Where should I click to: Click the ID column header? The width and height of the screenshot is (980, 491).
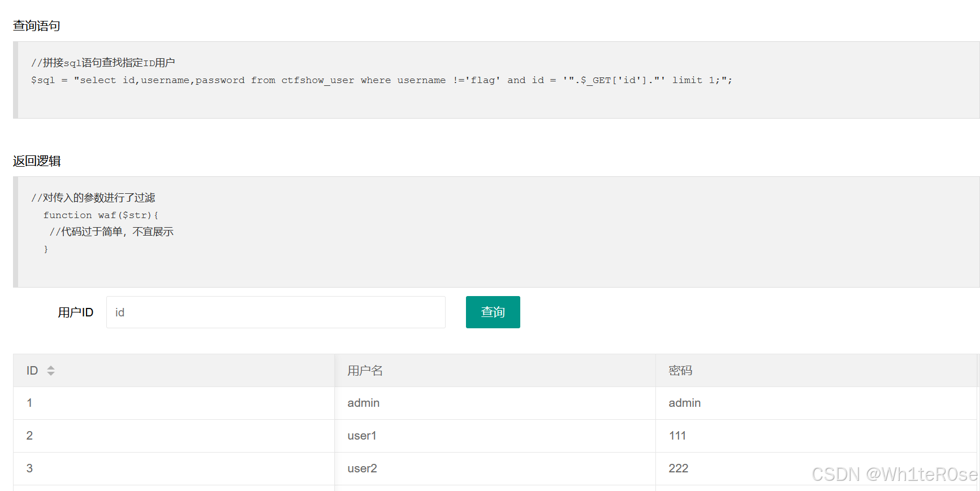point(174,371)
